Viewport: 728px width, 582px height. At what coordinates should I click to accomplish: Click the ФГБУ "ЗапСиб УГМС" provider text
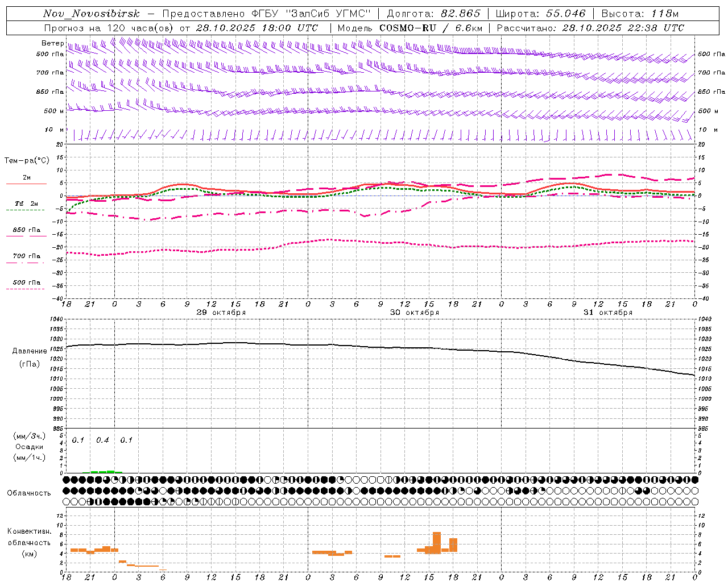tap(312, 14)
